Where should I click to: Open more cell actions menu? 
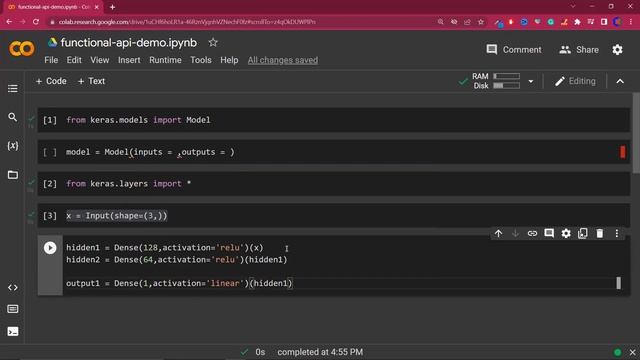(616, 233)
